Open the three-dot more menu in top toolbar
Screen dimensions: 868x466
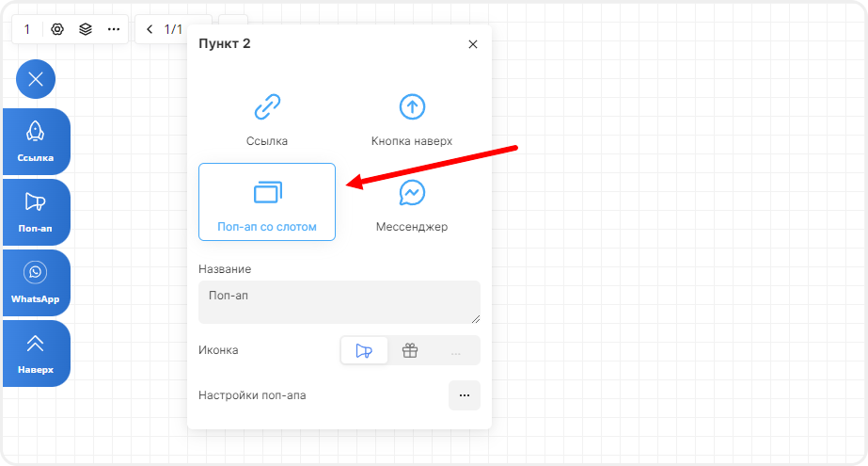(114, 29)
